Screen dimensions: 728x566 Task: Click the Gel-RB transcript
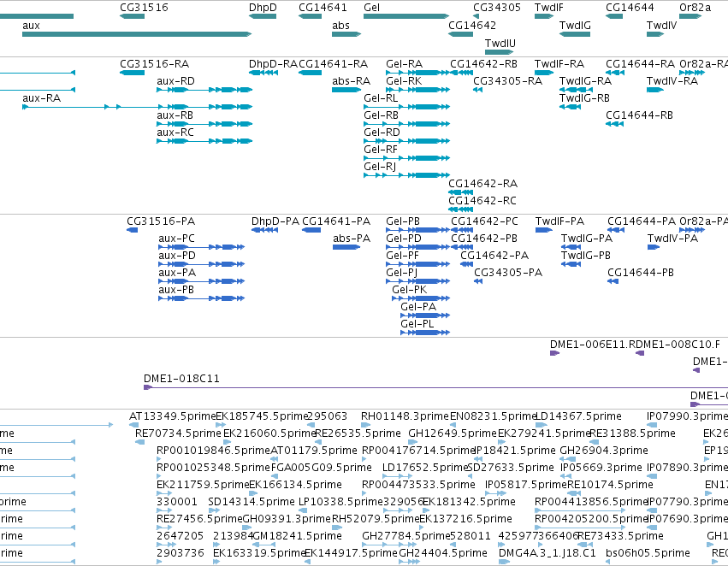coord(406,124)
